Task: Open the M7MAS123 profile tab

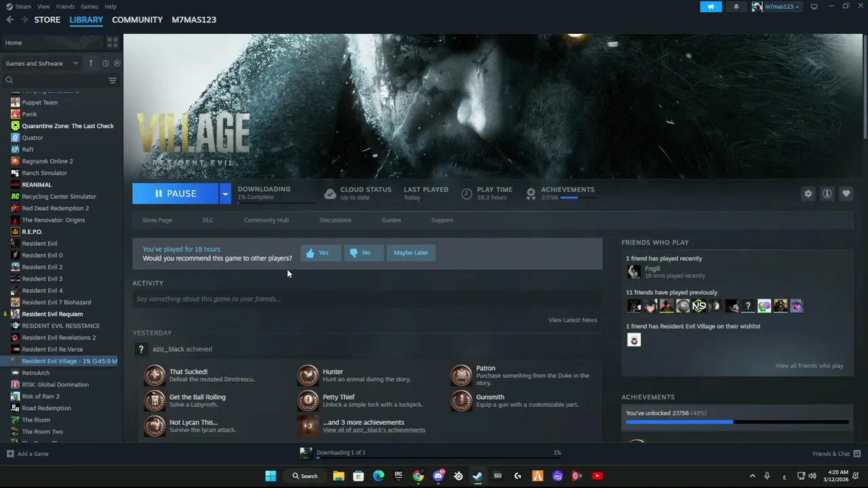Action: pos(194,20)
